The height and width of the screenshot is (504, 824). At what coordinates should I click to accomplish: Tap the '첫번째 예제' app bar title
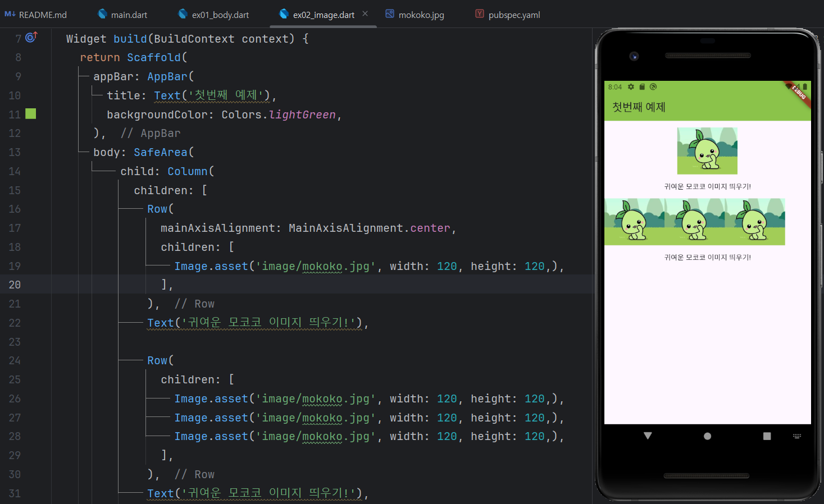tap(639, 107)
